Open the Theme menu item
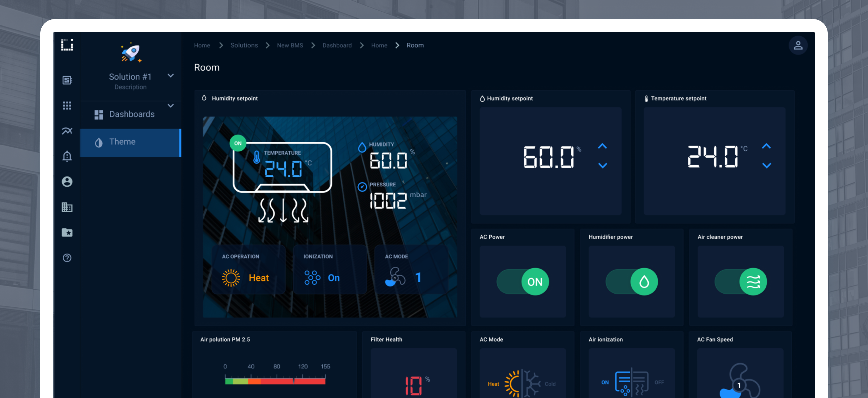This screenshot has width=868, height=398. tap(131, 143)
